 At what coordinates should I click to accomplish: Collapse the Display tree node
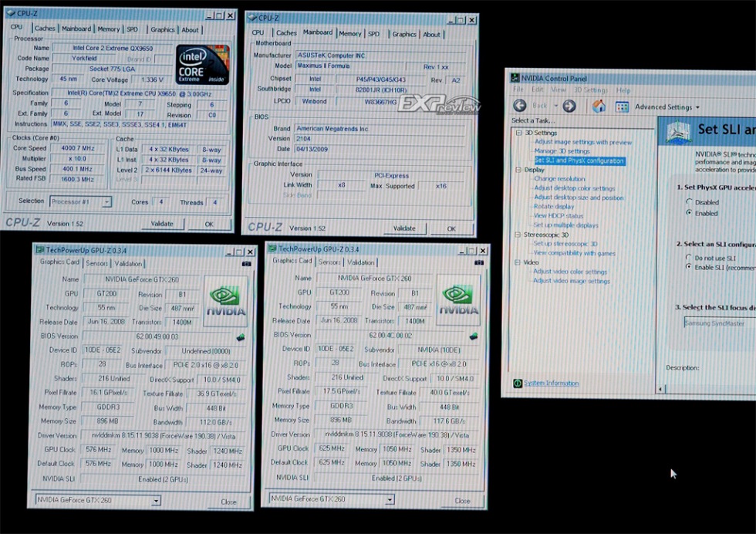click(x=518, y=170)
